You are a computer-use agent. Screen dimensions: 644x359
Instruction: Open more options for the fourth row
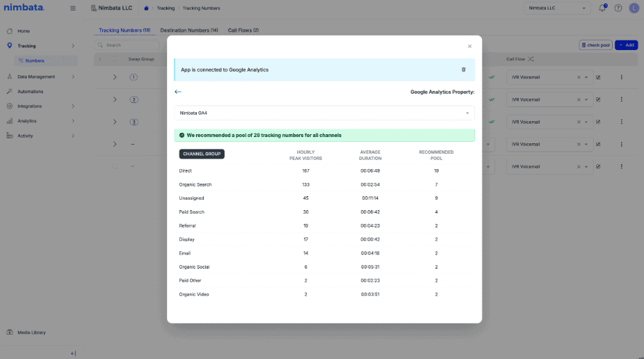point(622,144)
